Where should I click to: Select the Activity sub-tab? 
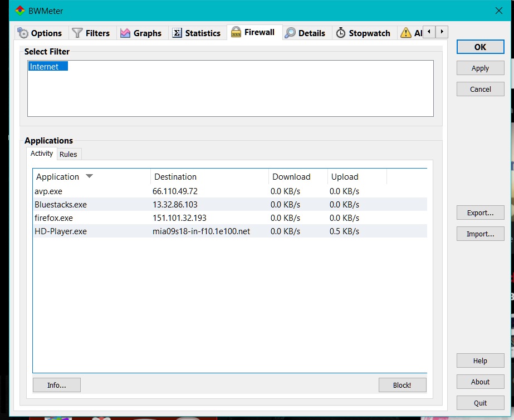pos(42,153)
